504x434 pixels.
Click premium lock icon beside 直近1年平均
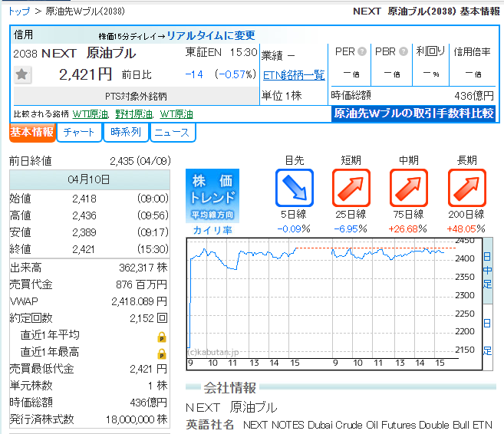coord(162,337)
